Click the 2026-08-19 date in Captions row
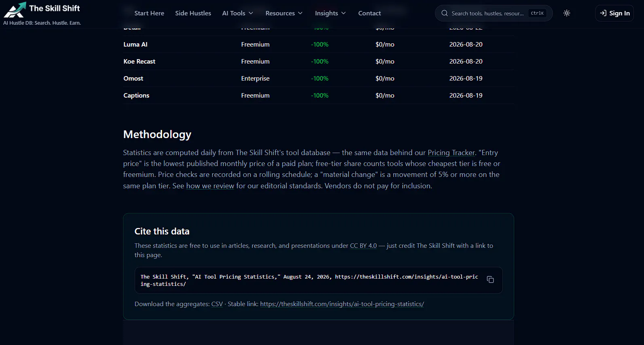This screenshot has height=345, width=644. click(x=466, y=96)
